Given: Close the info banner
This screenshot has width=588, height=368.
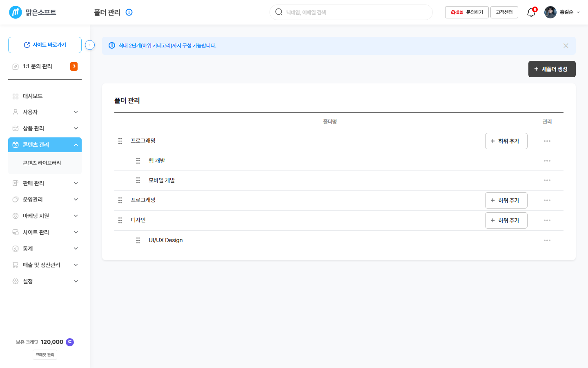Looking at the screenshot, I should [x=566, y=46].
